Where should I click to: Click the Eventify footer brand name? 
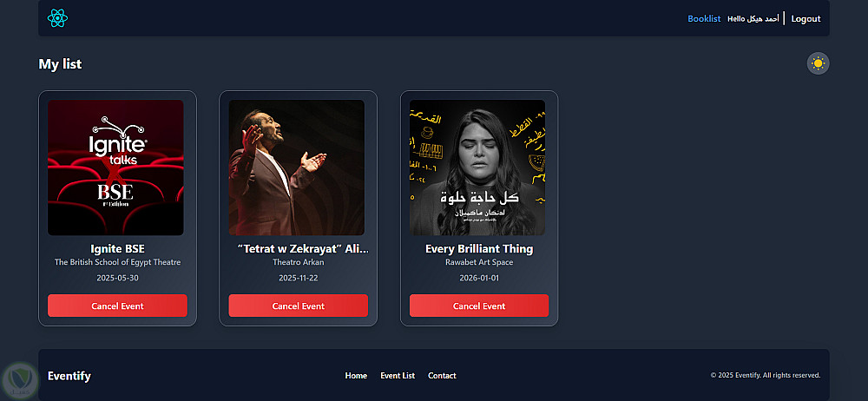[69, 376]
